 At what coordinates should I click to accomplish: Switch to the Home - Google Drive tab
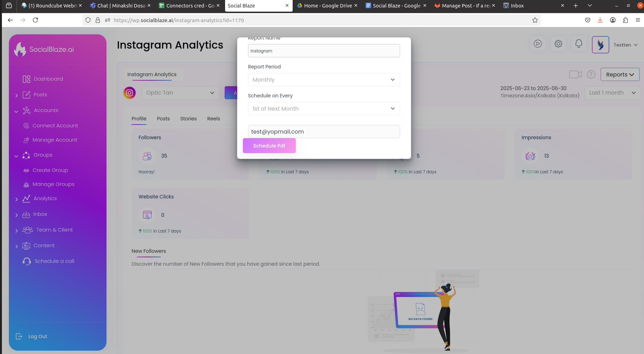click(x=327, y=6)
